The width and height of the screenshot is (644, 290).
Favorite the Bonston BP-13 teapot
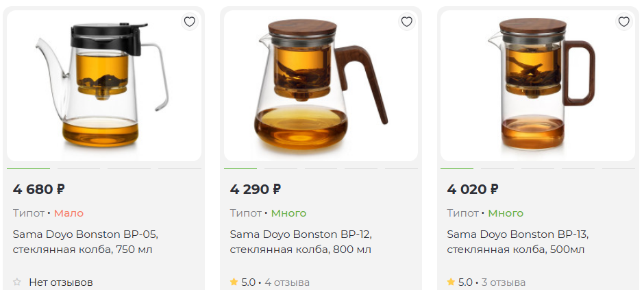(x=623, y=22)
